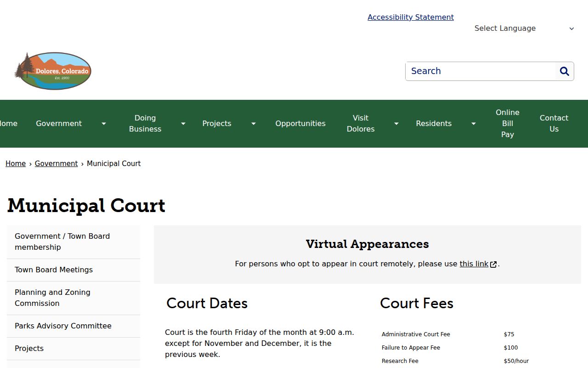Open Projects in the green navigation bar
This screenshot has width=588, height=368.
217,124
